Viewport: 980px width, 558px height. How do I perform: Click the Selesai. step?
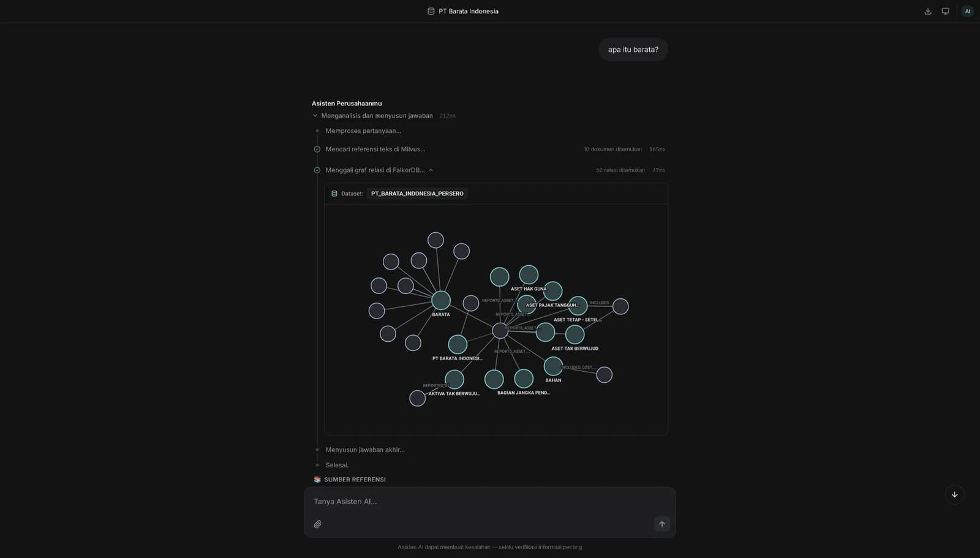tap(337, 465)
